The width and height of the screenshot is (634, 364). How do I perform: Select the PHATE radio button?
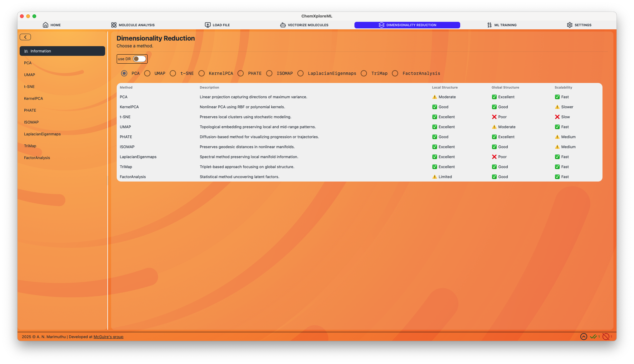pyautogui.click(x=241, y=73)
